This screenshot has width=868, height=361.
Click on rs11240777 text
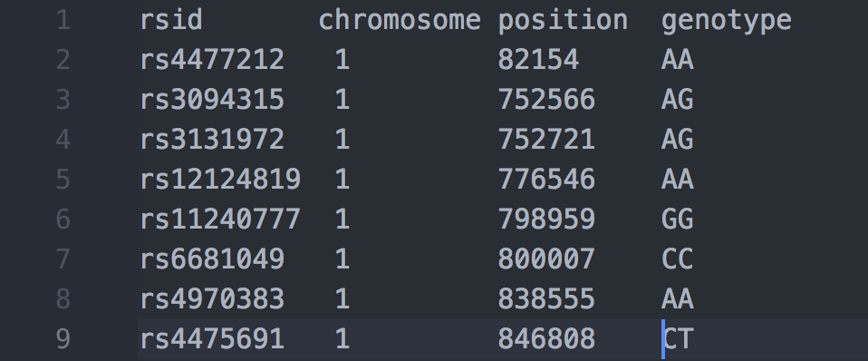click(x=220, y=220)
